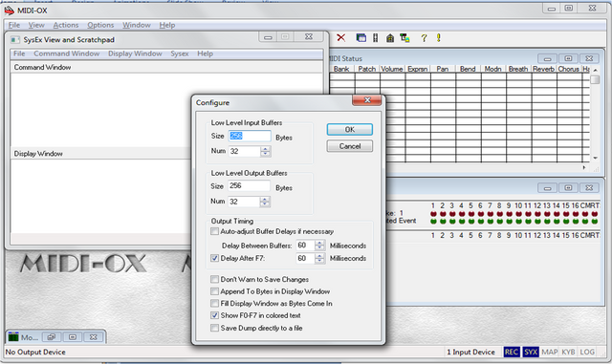This screenshot has height=364, width=612.
Task: Maximize the MIDI Status window
Action: pyautogui.click(x=568, y=58)
